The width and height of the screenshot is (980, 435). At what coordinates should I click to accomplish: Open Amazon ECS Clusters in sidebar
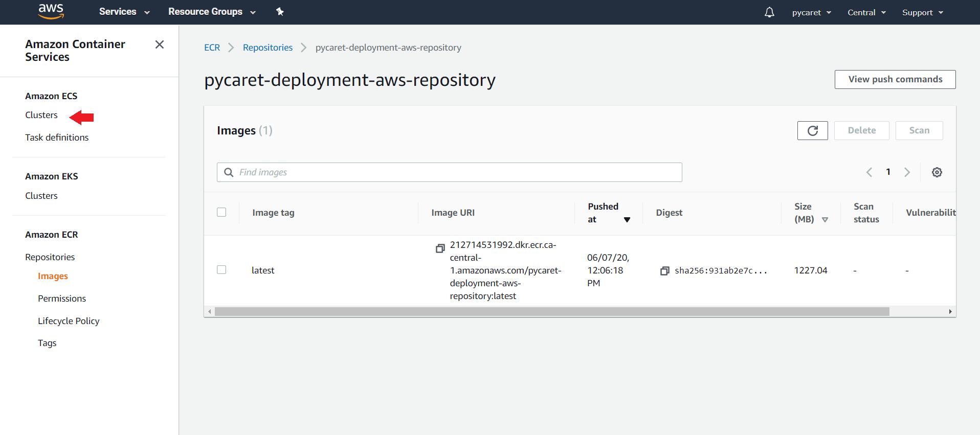pyautogui.click(x=41, y=115)
